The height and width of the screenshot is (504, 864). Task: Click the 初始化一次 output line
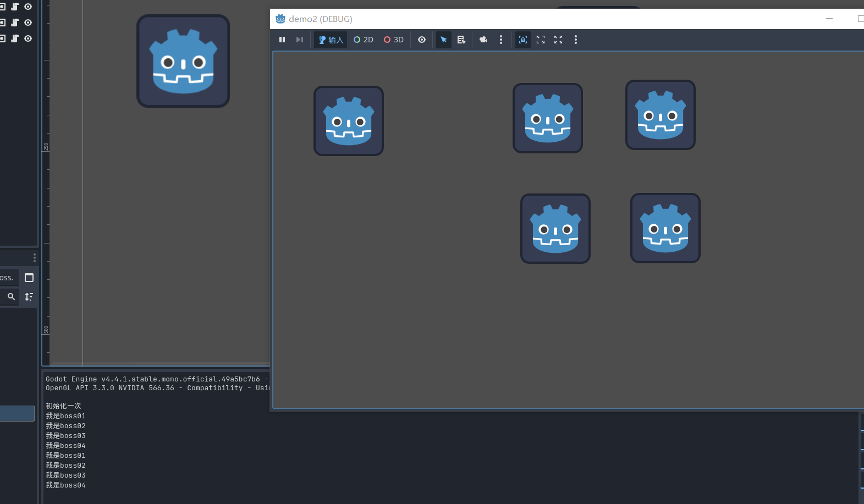[x=63, y=406]
